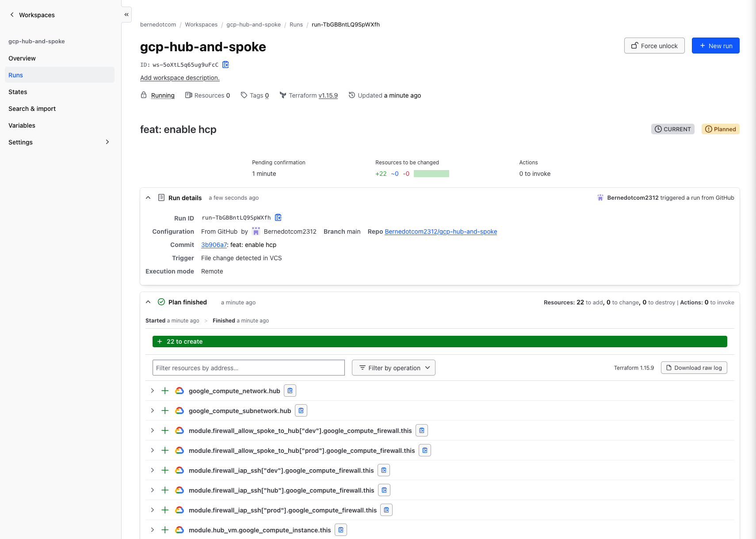This screenshot has height=539, width=756.
Task: Expand firewall_iap_ssh dev resource row
Action: point(152,470)
